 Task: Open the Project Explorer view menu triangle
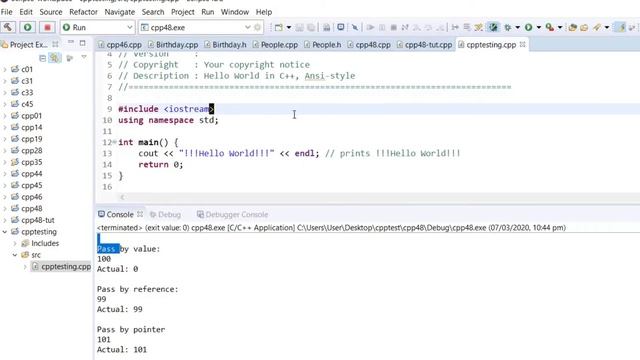tap(84, 57)
